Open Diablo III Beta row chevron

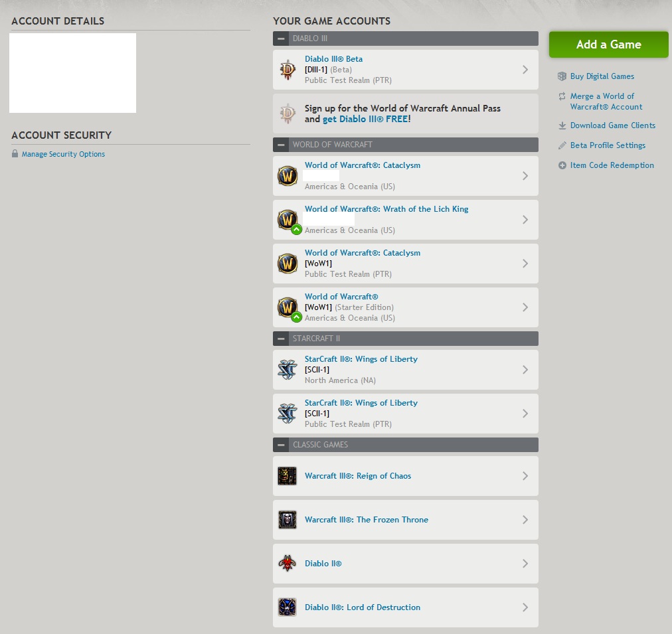click(x=525, y=70)
